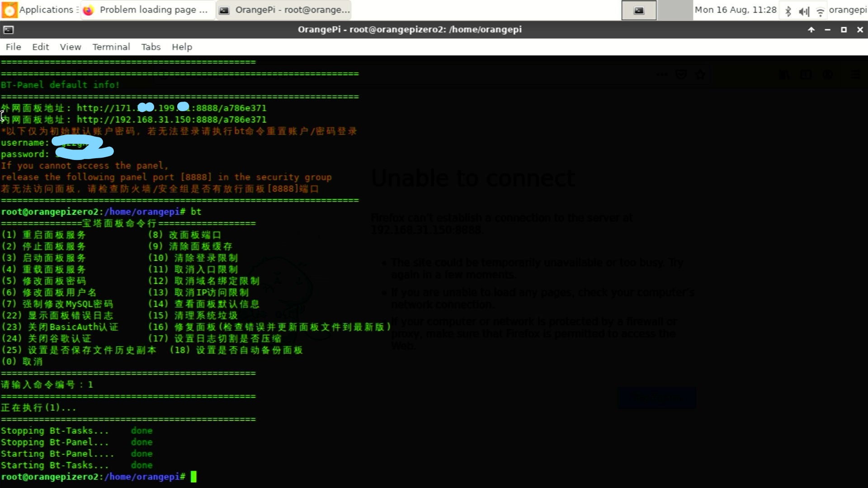Open the Tabs menu
The width and height of the screenshot is (868, 488).
[151, 47]
